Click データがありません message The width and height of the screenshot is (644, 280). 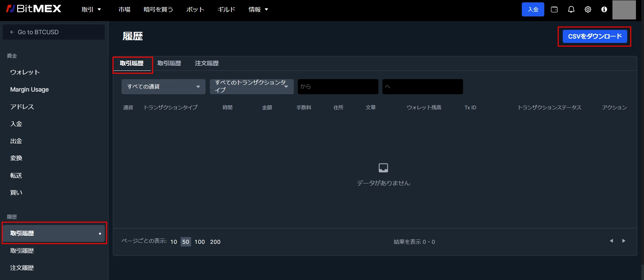[383, 183]
